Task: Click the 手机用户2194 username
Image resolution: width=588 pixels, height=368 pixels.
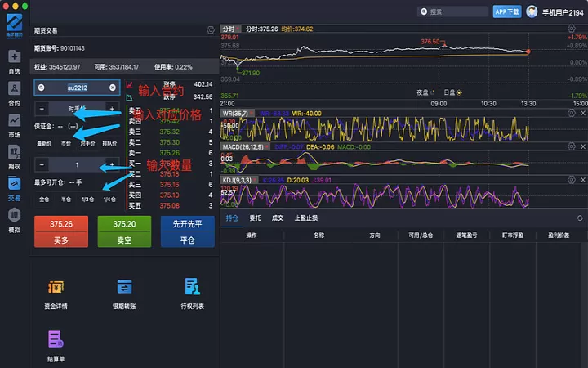Action: click(563, 12)
